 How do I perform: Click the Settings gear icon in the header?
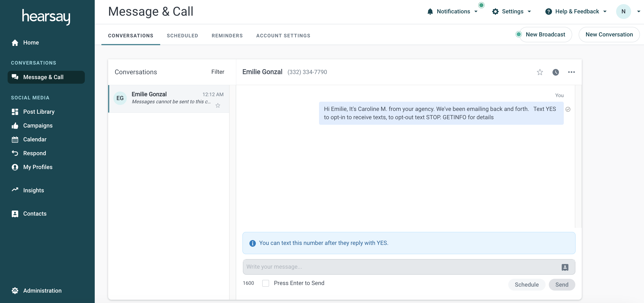click(x=495, y=12)
